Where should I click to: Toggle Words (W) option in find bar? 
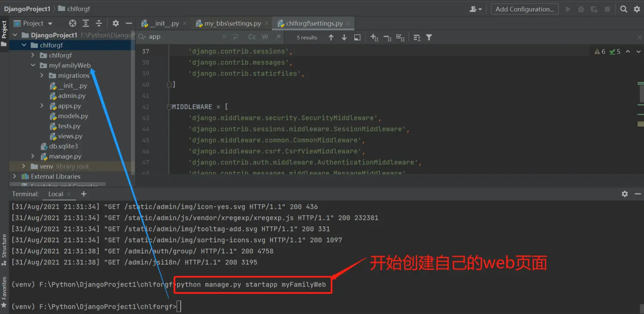pos(265,37)
